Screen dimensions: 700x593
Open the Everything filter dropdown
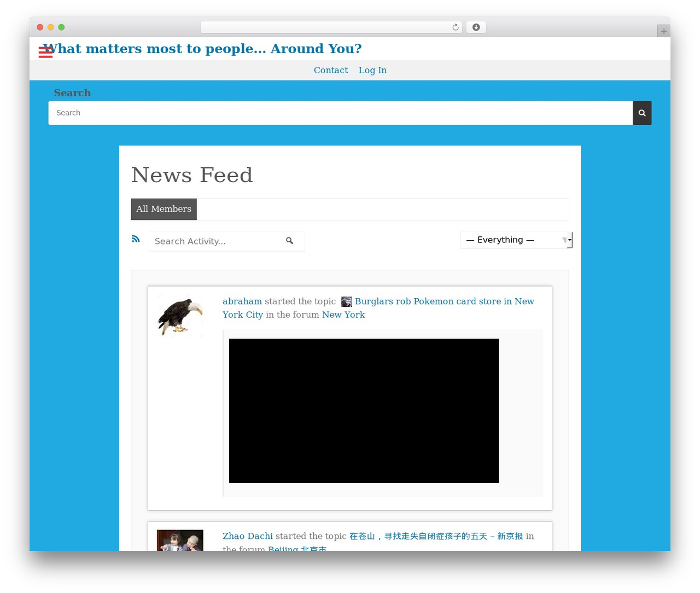pos(516,240)
